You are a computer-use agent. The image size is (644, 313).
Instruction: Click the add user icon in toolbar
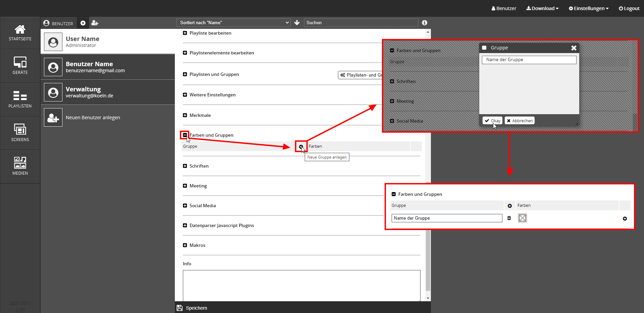pyautogui.click(x=95, y=23)
